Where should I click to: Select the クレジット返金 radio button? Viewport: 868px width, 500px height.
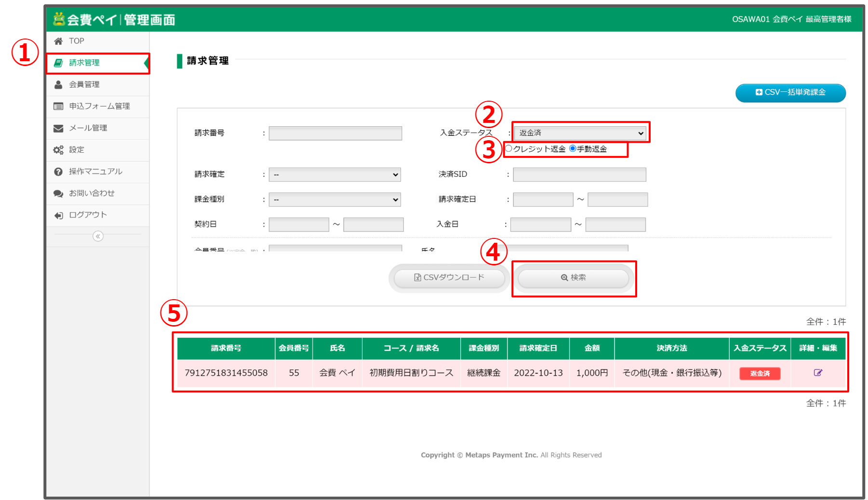pos(508,148)
